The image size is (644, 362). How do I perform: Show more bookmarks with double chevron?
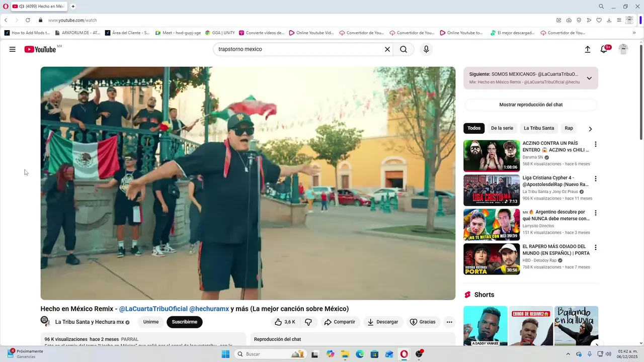pos(634,33)
